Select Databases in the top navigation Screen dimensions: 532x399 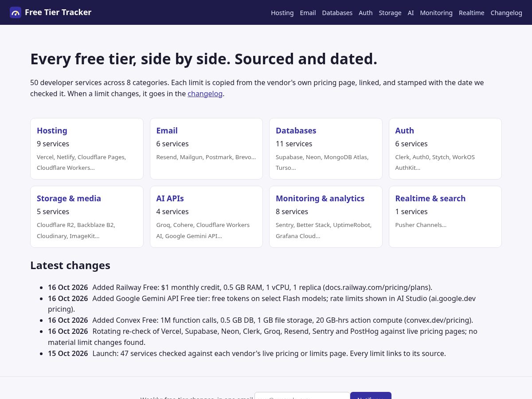[337, 13]
